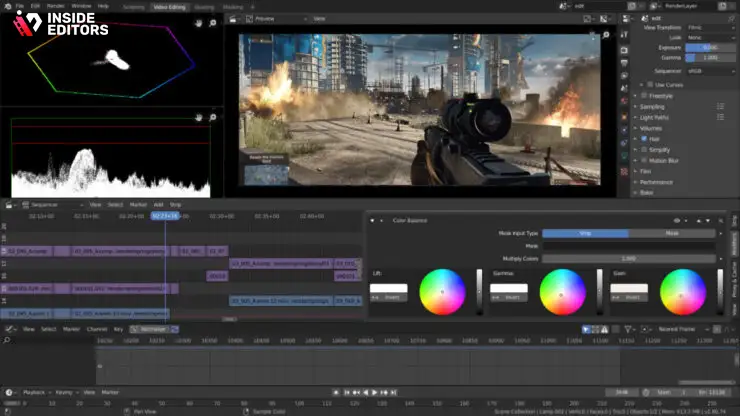Enable the Use Curves checkbox
This screenshot has height=416, width=740.
(x=650, y=85)
